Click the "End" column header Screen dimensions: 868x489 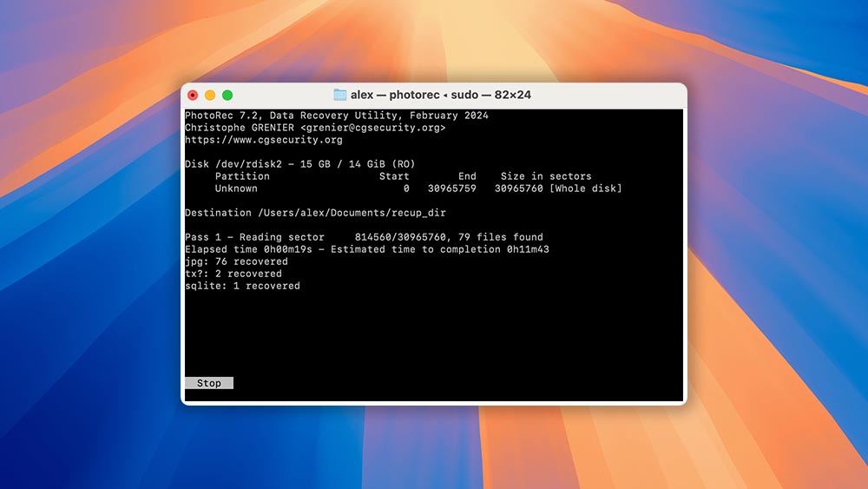tap(467, 176)
